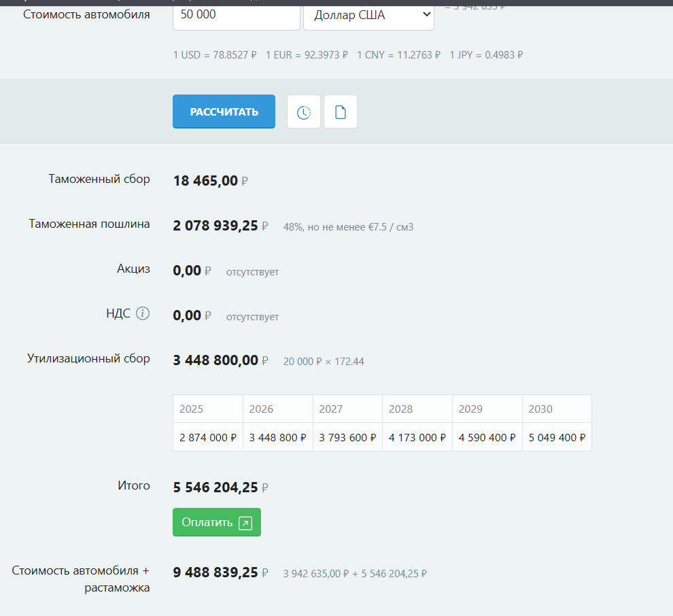
Task: Click the 1 USD exchange rate text
Action: click(215, 55)
